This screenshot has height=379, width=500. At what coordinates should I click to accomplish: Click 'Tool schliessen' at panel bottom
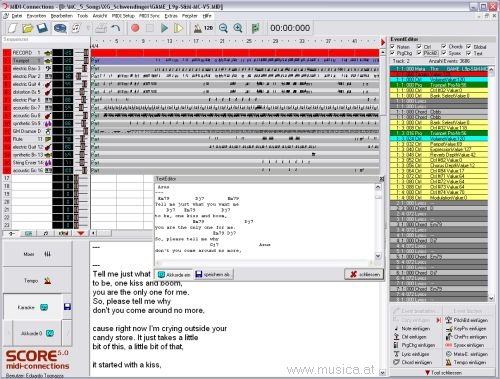(443, 373)
